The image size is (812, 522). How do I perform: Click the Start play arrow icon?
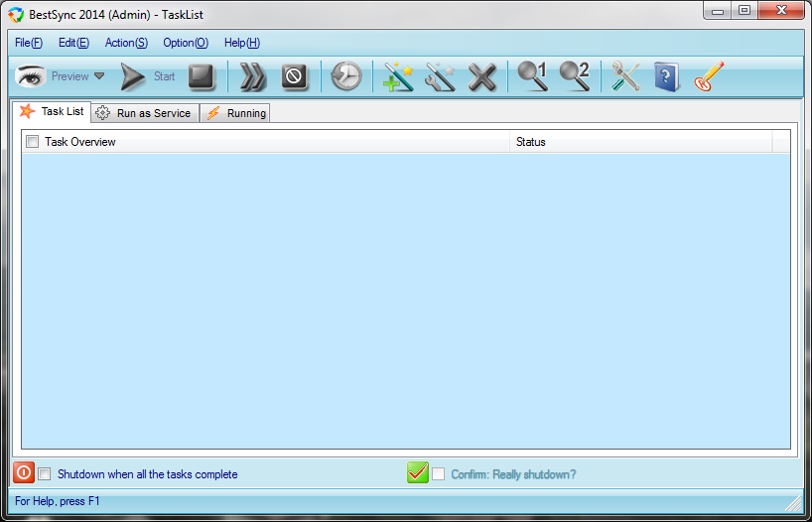[x=133, y=76]
